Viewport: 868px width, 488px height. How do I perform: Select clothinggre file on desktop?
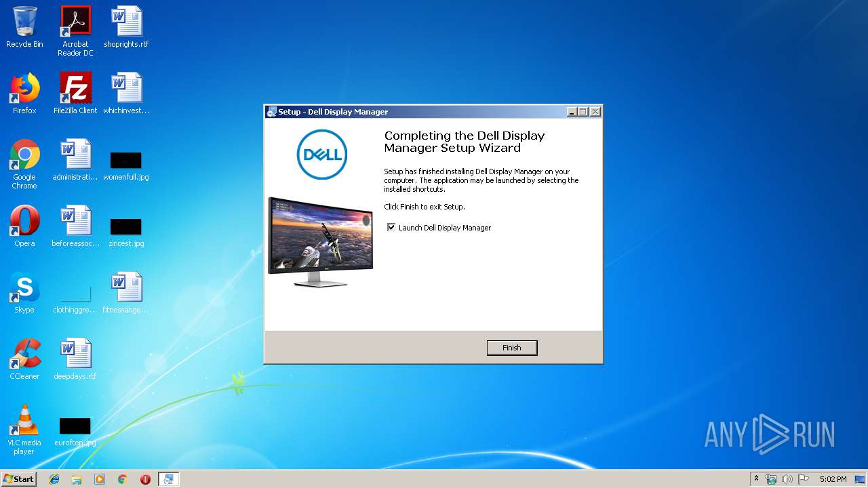click(x=75, y=298)
